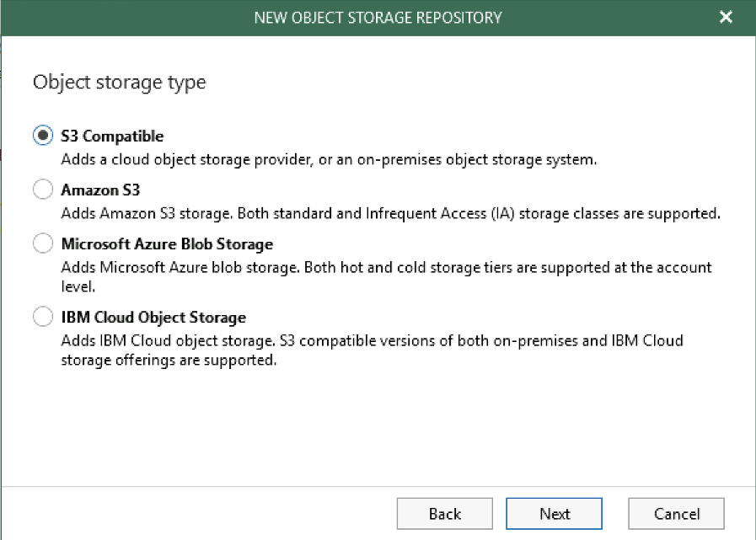Close the New Object Storage Repository dialog

point(726,18)
